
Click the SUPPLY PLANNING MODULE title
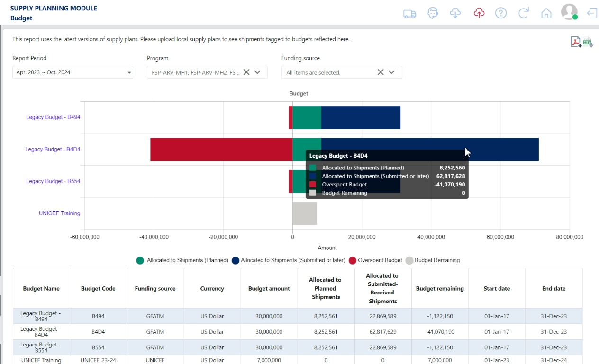(x=54, y=9)
